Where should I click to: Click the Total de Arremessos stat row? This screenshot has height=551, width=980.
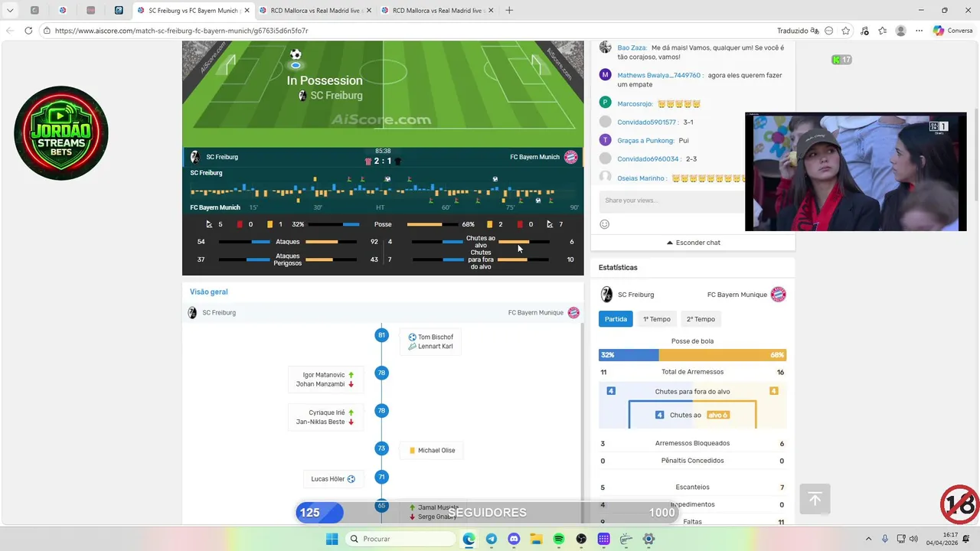coord(692,372)
